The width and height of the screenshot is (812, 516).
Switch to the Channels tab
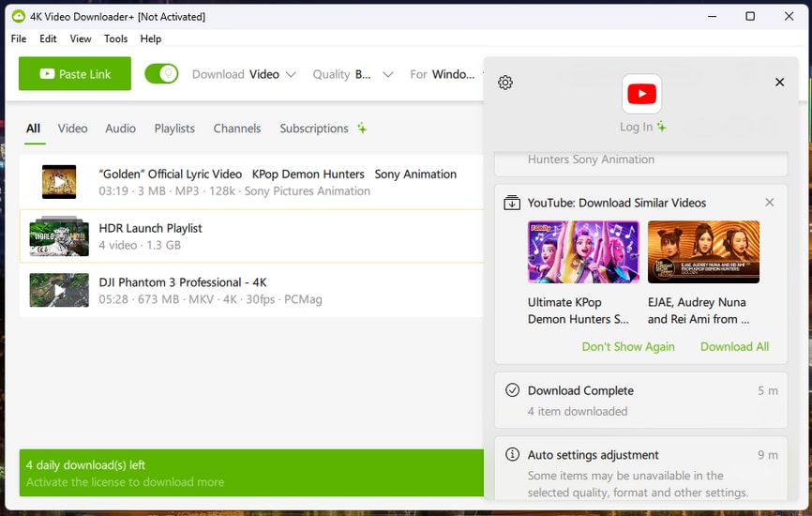[x=237, y=129]
